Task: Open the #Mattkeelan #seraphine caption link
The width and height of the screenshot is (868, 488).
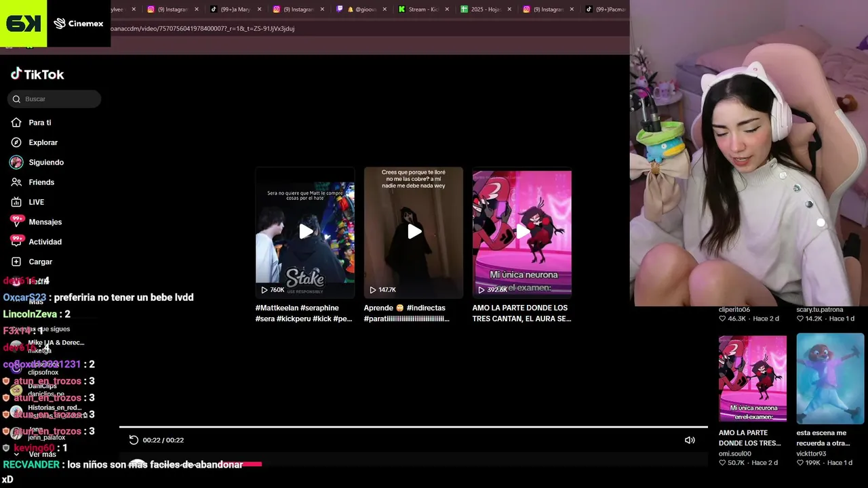Action: (304, 313)
